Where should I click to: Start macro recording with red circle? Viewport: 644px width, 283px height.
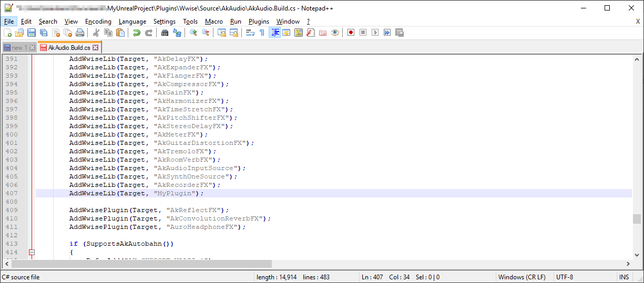pyautogui.click(x=351, y=33)
